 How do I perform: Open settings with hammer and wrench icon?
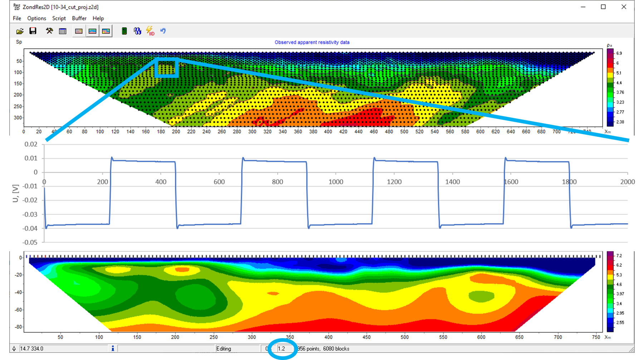point(49,31)
